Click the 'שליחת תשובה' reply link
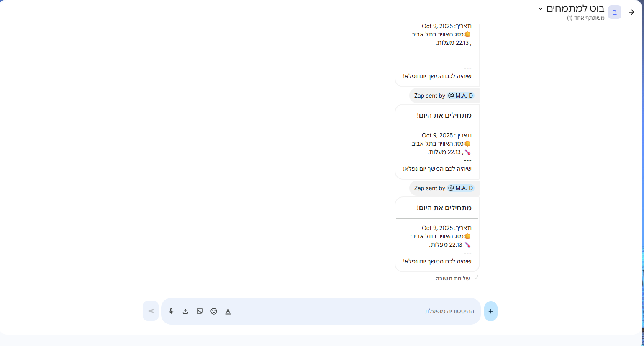The image size is (644, 346). [x=453, y=279]
